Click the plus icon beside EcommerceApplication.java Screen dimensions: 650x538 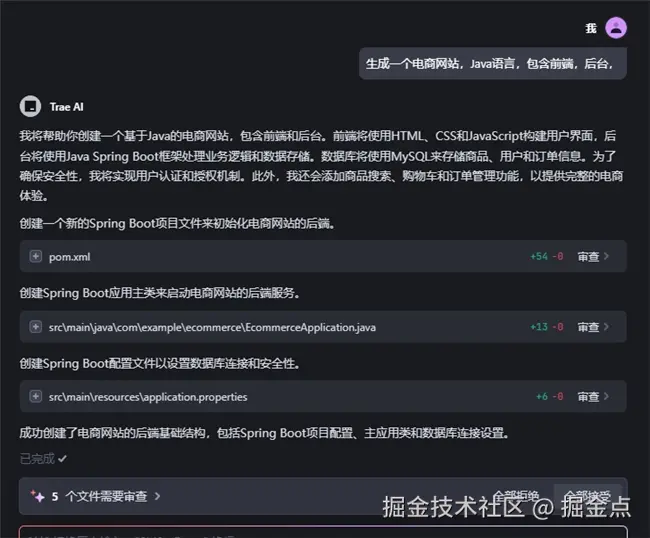[36, 327]
